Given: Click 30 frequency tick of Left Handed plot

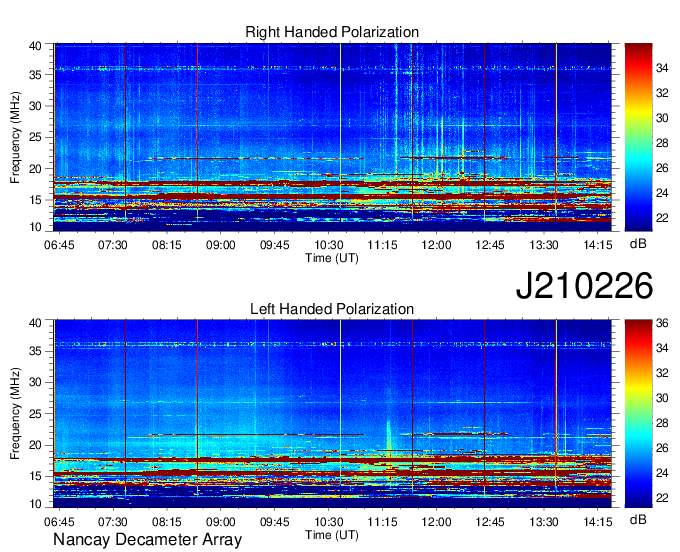Looking at the screenshot, I should point(35,382).
